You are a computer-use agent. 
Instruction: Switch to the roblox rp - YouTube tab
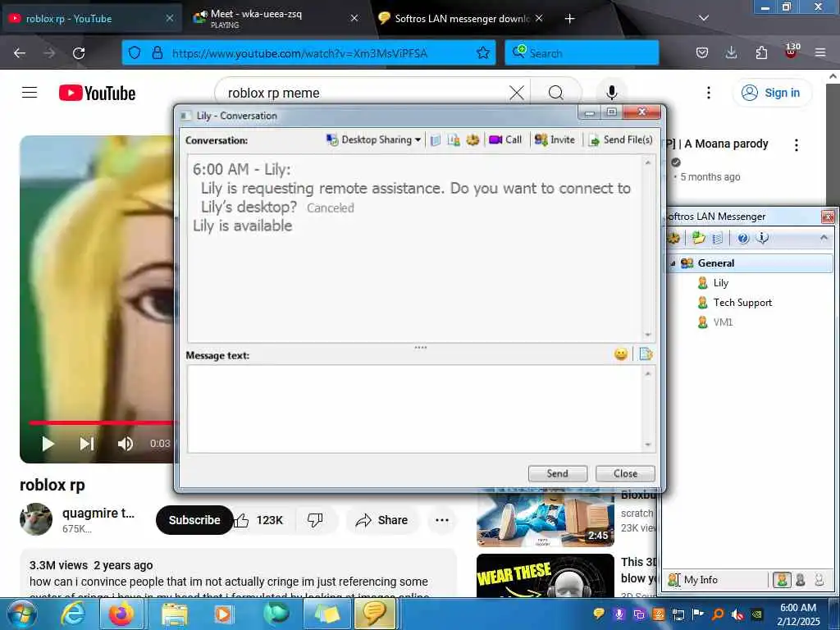pyautogui.click(x=91, y=19)
